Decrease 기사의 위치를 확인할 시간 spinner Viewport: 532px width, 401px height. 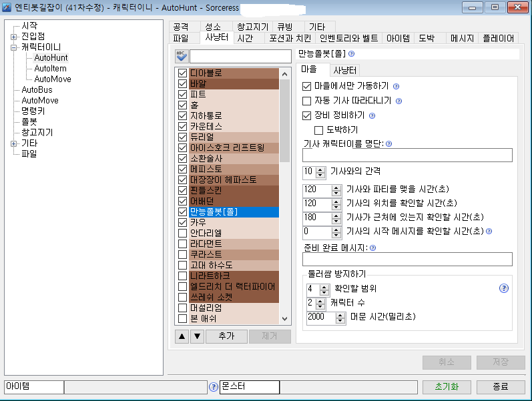pos(336,207)
